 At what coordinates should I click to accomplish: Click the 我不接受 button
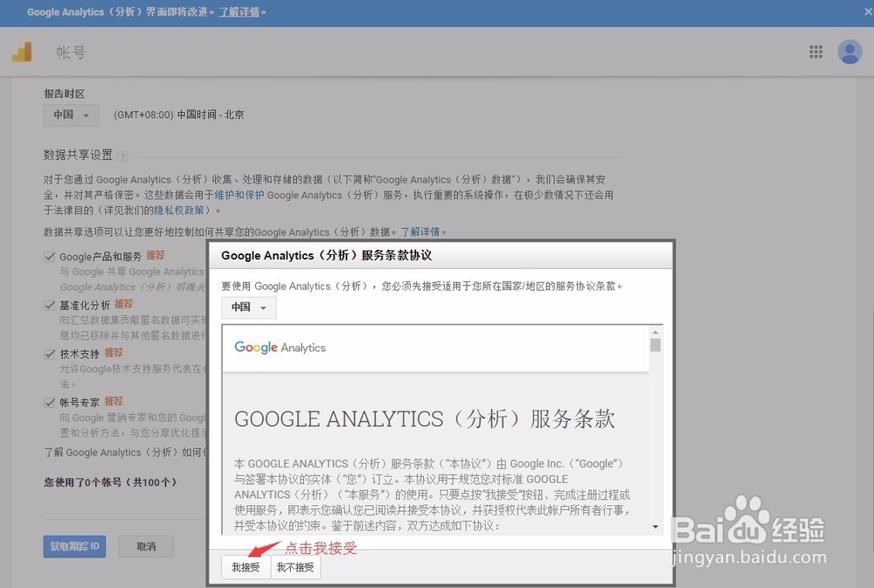295,567
